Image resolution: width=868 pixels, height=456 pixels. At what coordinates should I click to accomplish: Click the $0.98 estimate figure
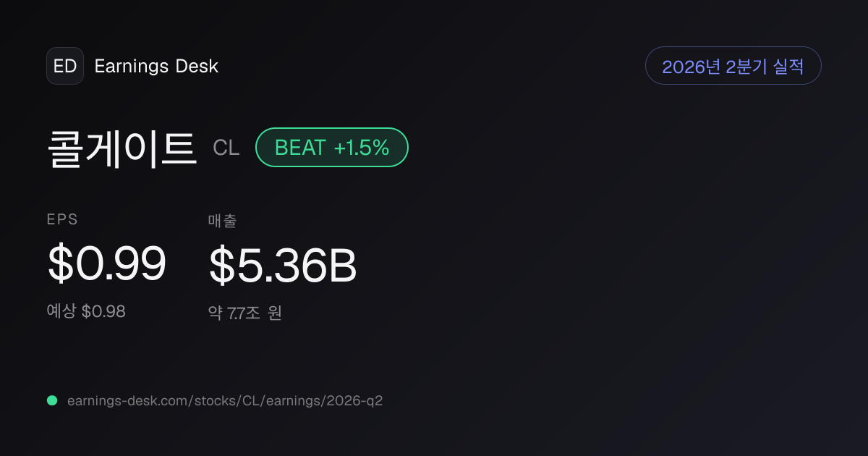point(103,311)
